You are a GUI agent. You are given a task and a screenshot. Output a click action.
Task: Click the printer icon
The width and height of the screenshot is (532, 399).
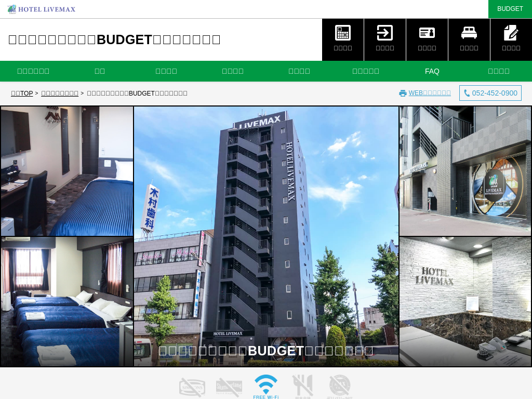[403, 94]
